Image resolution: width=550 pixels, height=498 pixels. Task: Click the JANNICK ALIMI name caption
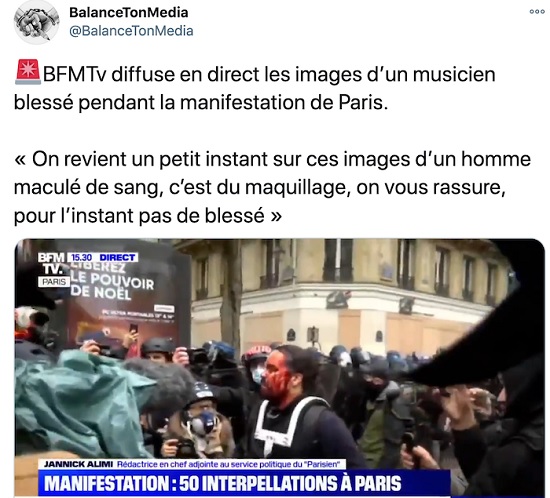(x=78, y=464)
